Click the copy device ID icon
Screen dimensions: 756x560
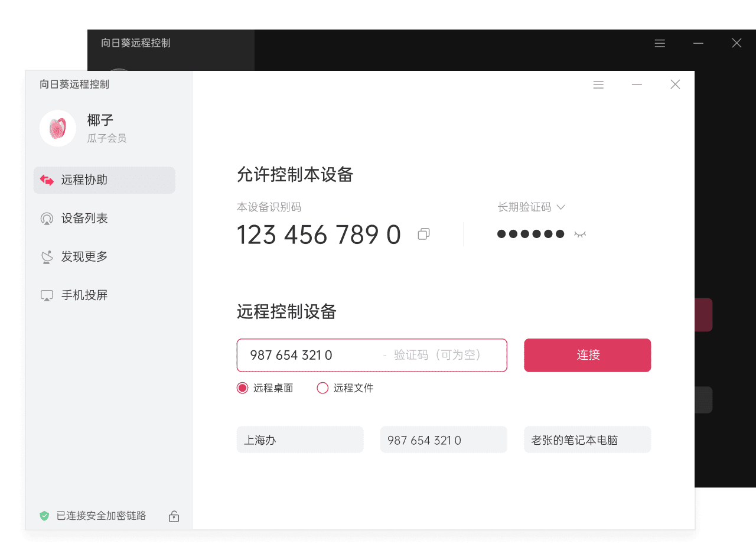pos(423,235)
